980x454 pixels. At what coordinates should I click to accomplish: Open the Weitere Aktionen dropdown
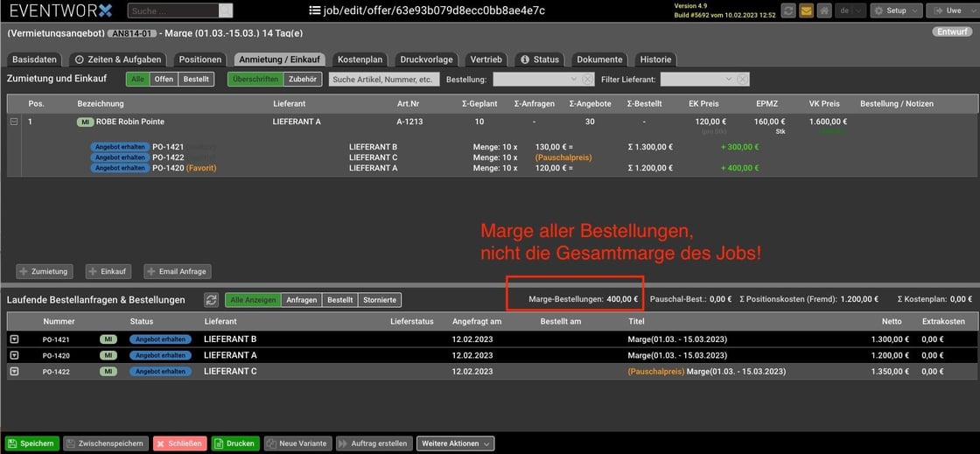point(455,444)
